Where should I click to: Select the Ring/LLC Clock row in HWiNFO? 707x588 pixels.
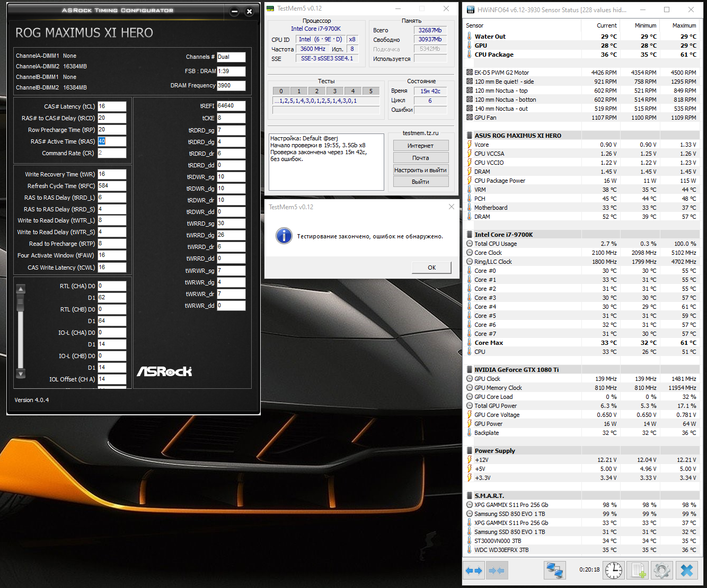(x=582, y=262)
